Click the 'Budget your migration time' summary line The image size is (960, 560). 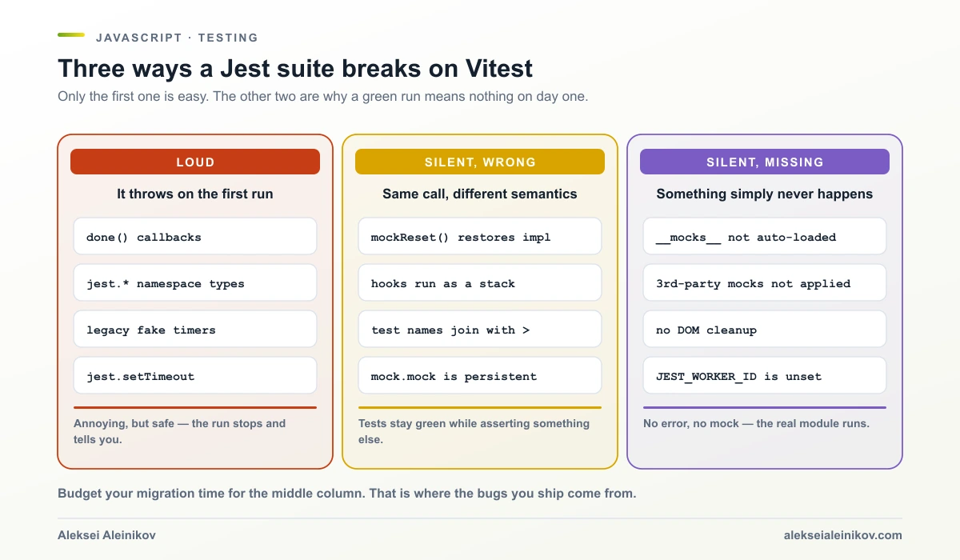click(x=347, y=494)
